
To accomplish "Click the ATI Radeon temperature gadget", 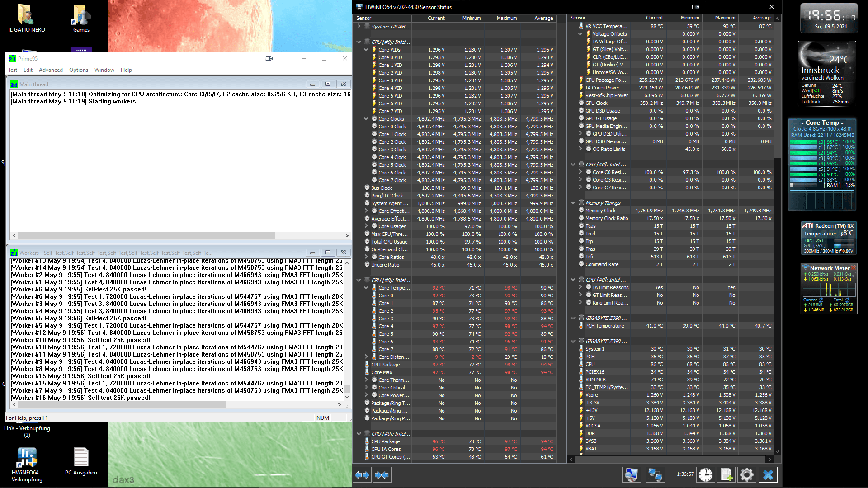I will pyautogui.click(x=828, y=238).
